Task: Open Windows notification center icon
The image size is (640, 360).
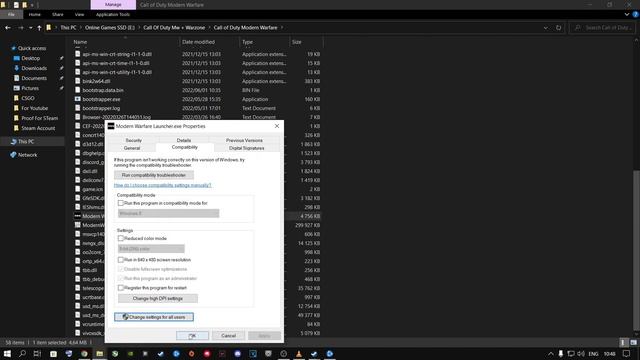Action: click(x=627, y=353)
